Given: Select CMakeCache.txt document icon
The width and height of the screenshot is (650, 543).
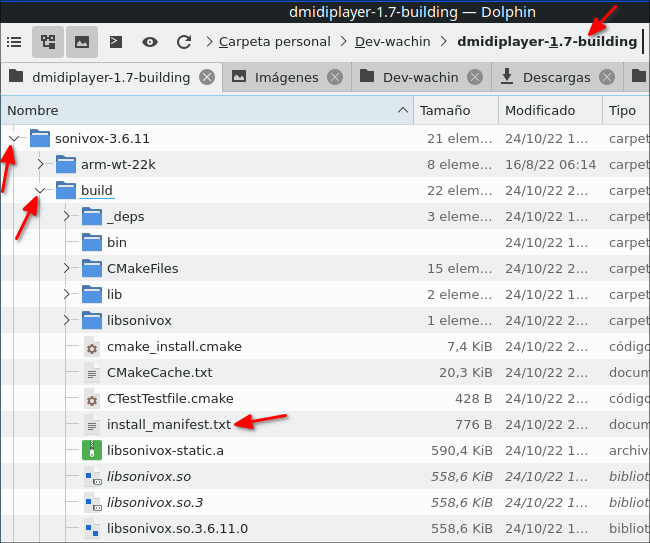Looking at the screenshot, I should point(92,373).
